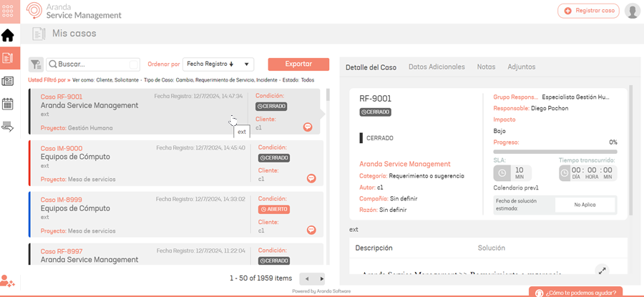The width and height of the screenshot is (644, 297).
Task: Click the Mis casos page title
Action: 74,33
